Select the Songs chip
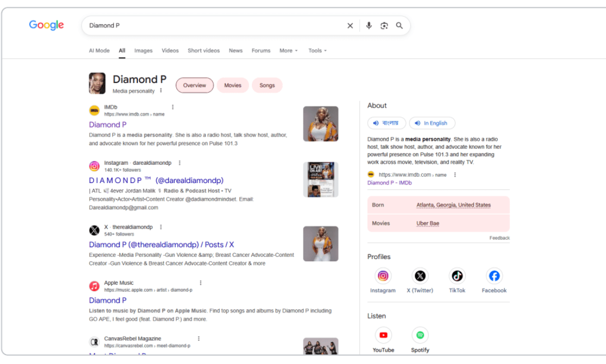 267,85
